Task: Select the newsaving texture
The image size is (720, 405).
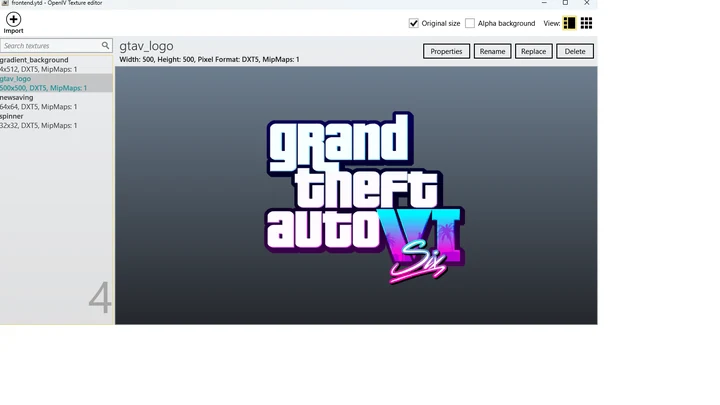Action: tap(56, 102)
